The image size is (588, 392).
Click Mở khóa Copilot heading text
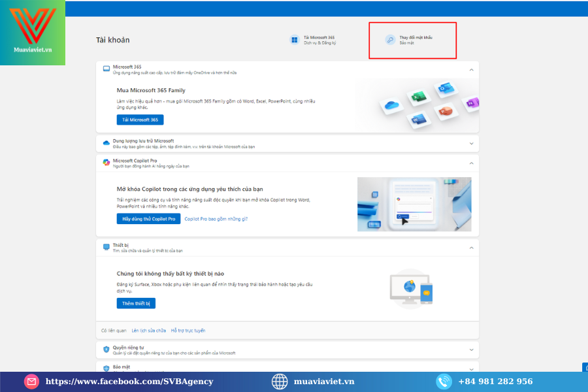[189, 189]
